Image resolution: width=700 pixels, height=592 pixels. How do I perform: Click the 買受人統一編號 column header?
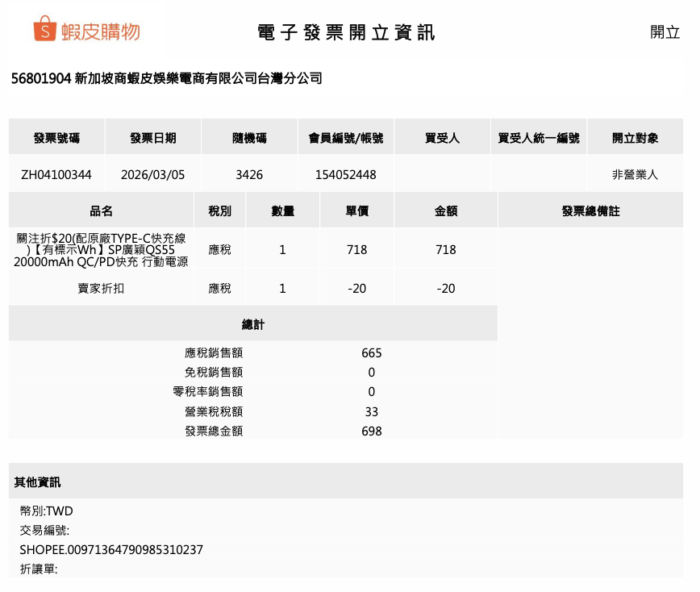538,138
